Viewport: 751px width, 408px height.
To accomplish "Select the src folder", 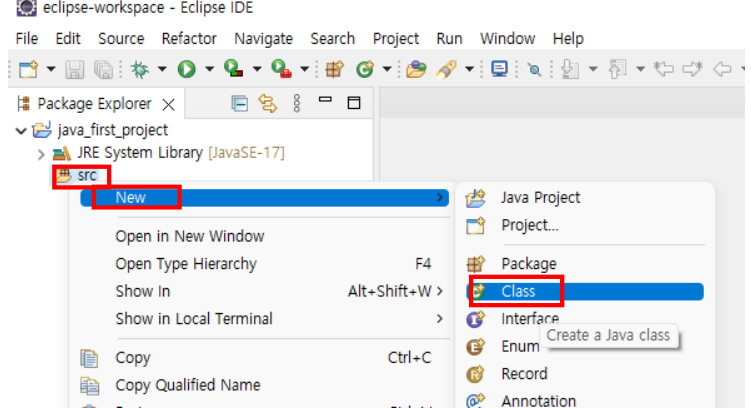I will tap(77, 175).
